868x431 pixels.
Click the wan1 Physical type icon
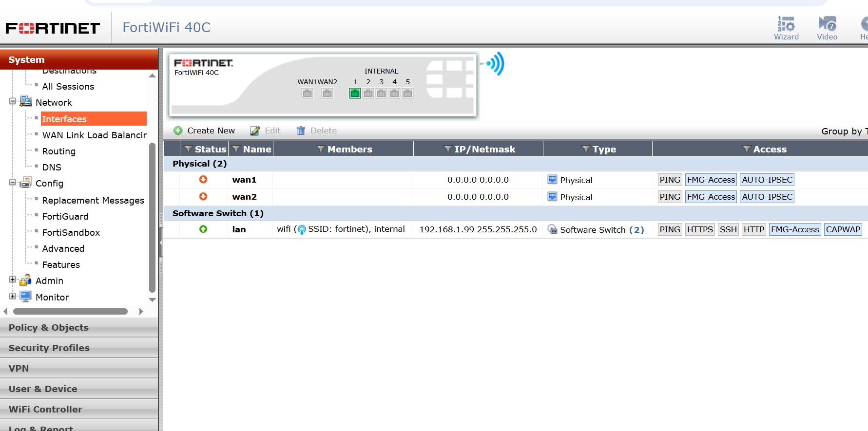pos(552,179)
